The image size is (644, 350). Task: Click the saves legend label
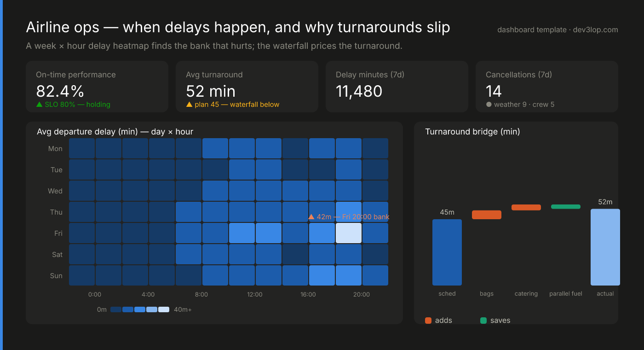pyautogui.click(x=500, y=321)
